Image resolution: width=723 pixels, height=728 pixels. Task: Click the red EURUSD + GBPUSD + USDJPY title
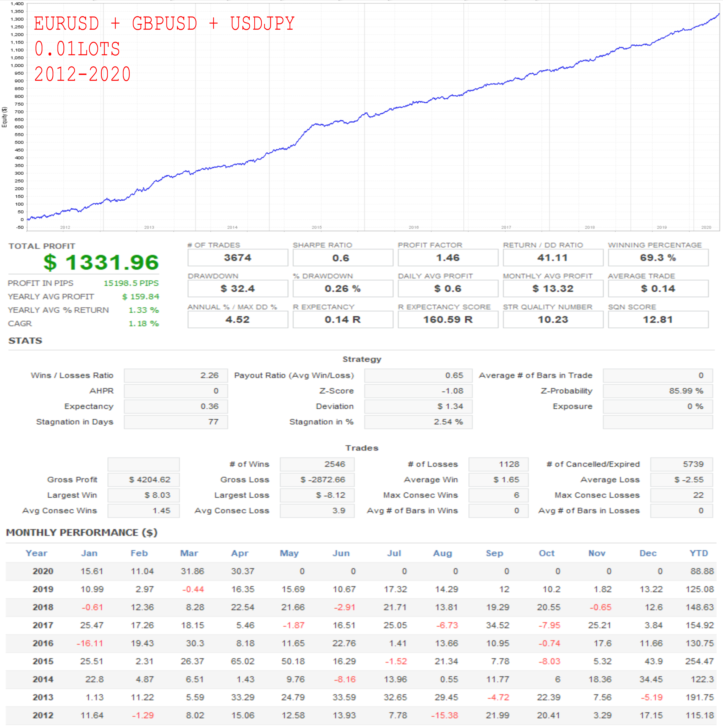tap(164, 24)
